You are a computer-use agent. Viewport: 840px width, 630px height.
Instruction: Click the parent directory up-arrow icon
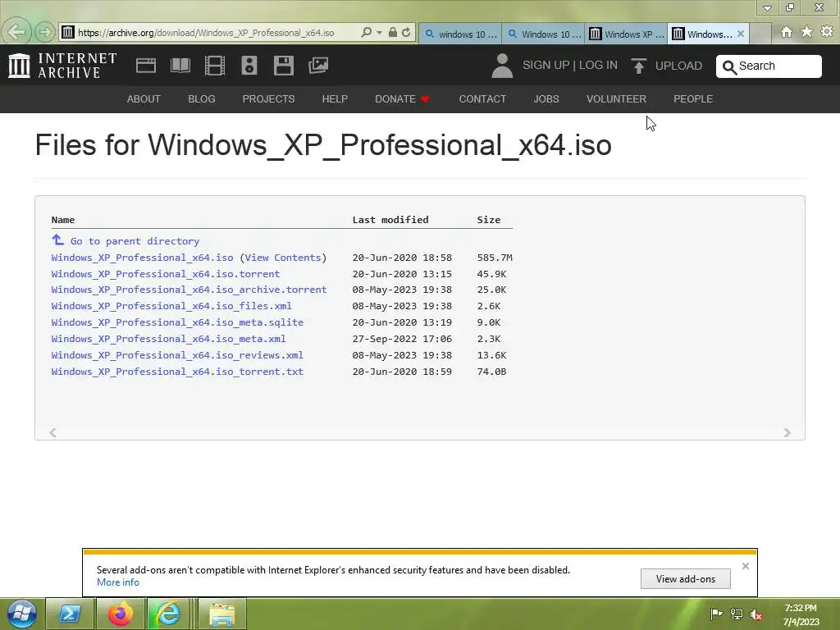tap(57, 240)
